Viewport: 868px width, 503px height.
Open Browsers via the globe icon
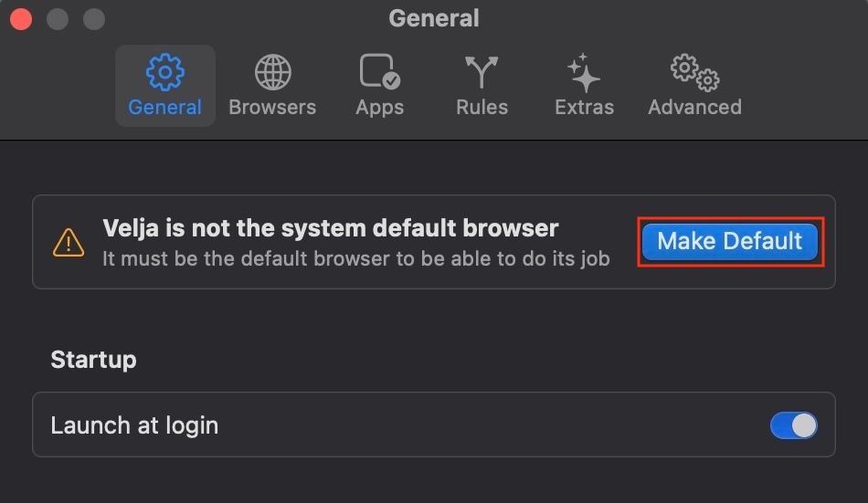click(x=272, y=72)
